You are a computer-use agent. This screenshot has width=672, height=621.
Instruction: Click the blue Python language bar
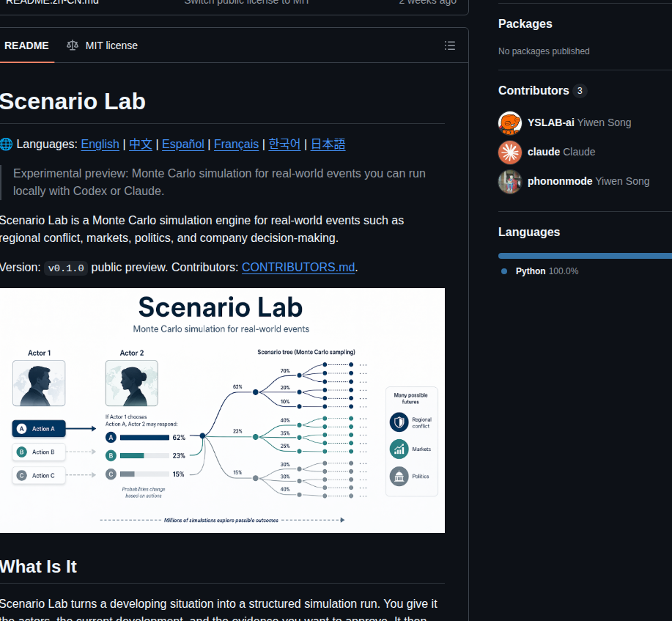585,256
